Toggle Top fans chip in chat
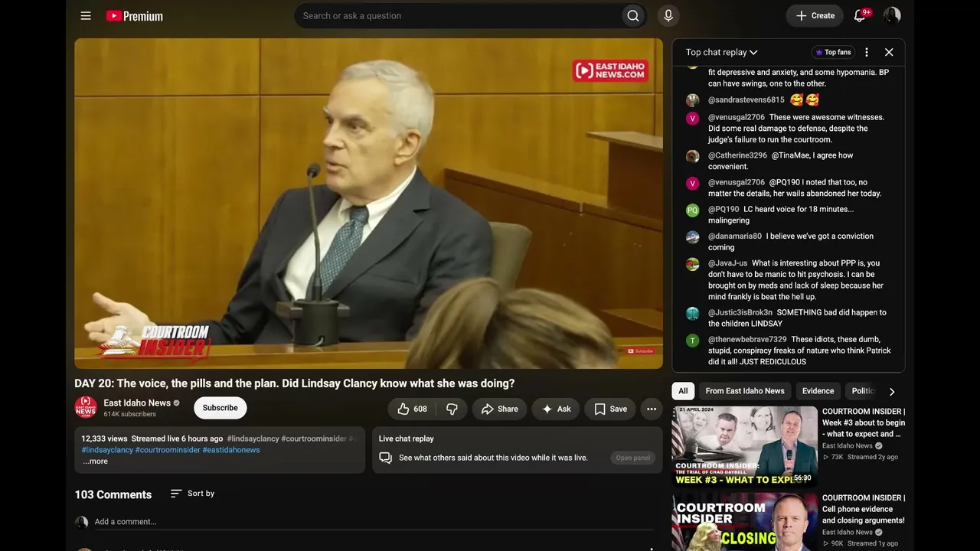980x551 pixels. point(833,52)
